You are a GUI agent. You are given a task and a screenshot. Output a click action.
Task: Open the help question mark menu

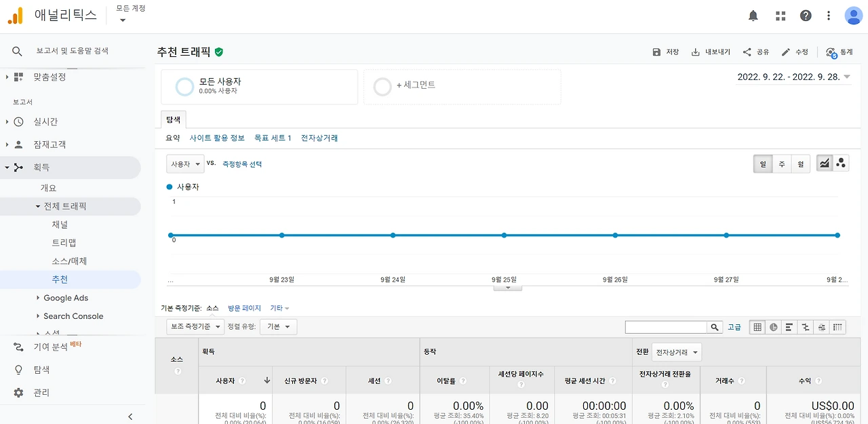pyautogui.click(x=806, y=16)
